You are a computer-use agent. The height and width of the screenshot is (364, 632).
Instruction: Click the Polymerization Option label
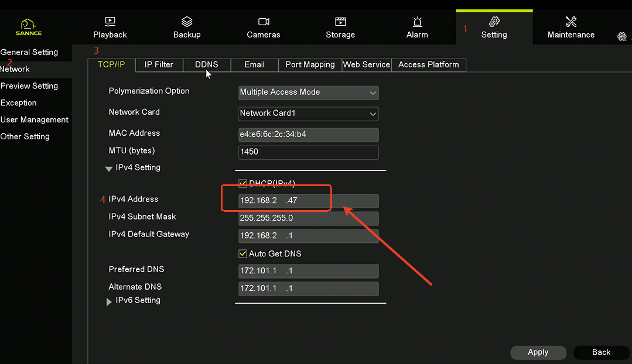click(x=149, y=91)
